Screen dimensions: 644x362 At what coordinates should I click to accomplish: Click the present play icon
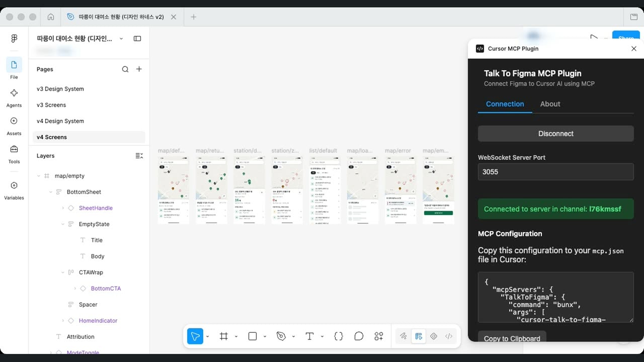click(594, 38)
